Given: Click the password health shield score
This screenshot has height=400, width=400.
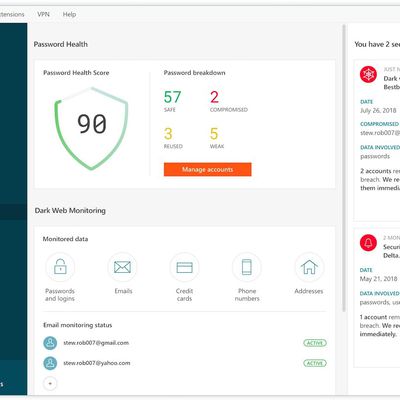Looking at the screenshot, I should tap(91, 128).
